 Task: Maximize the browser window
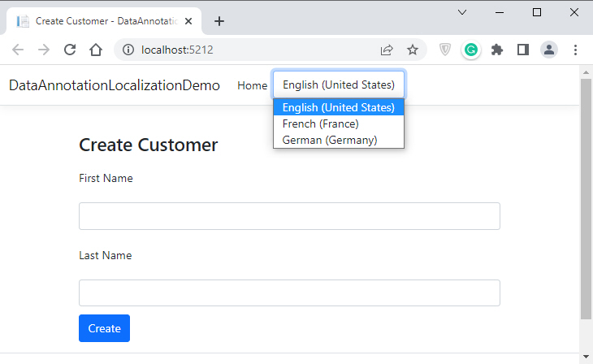tap(537, 12)
